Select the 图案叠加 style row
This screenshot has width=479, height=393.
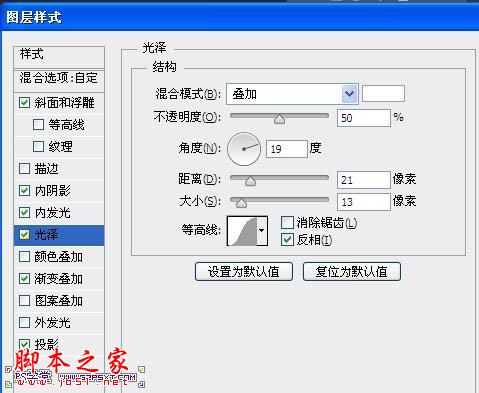pyautogui.click(x=59, y=301)
